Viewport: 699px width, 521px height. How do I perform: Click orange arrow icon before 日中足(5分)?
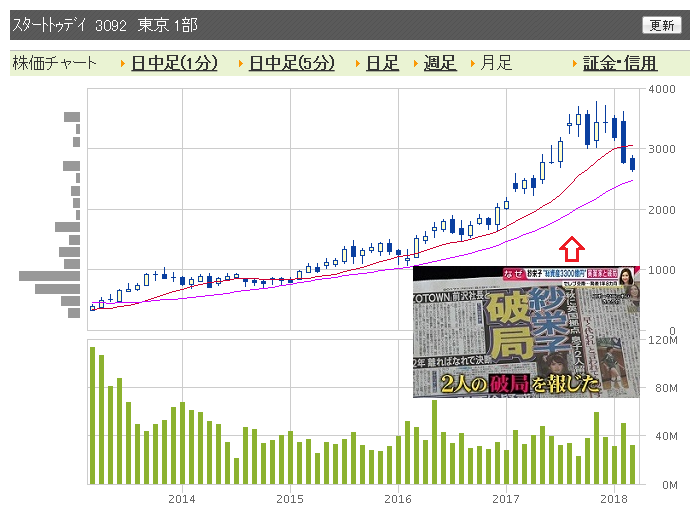[x=241, y=64]
